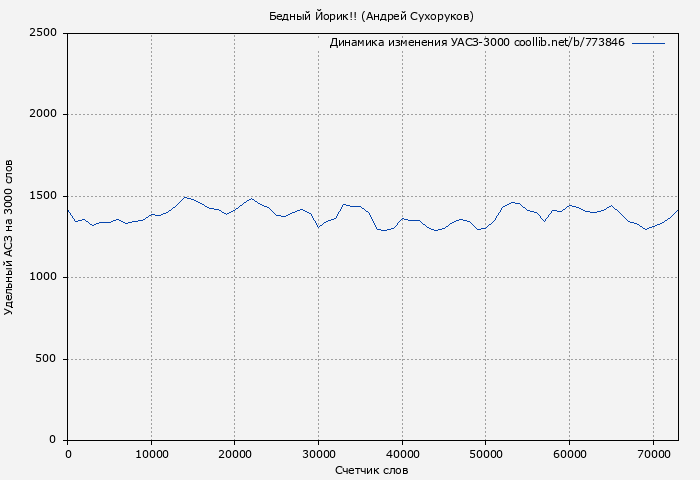
Task: Click the 50000 X-axis tick label
Action: [x=485, y=455]
